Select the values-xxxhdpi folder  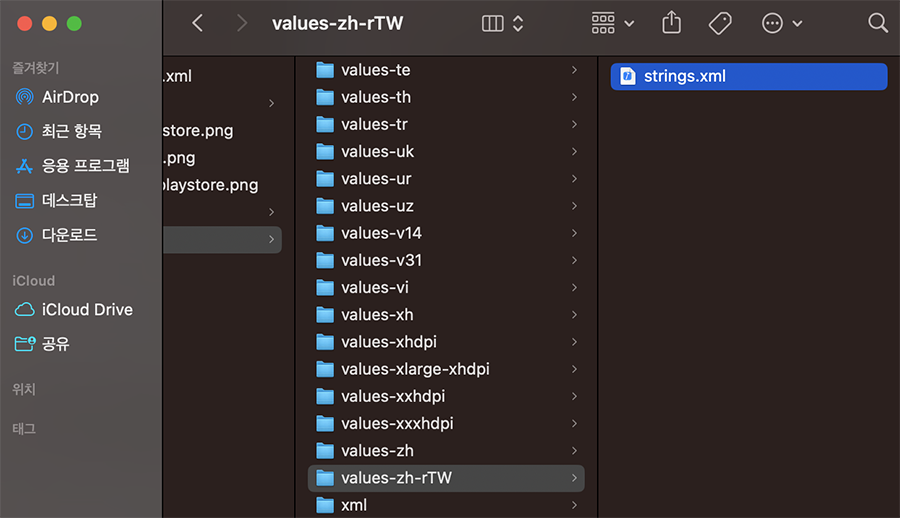click(396, 423)
